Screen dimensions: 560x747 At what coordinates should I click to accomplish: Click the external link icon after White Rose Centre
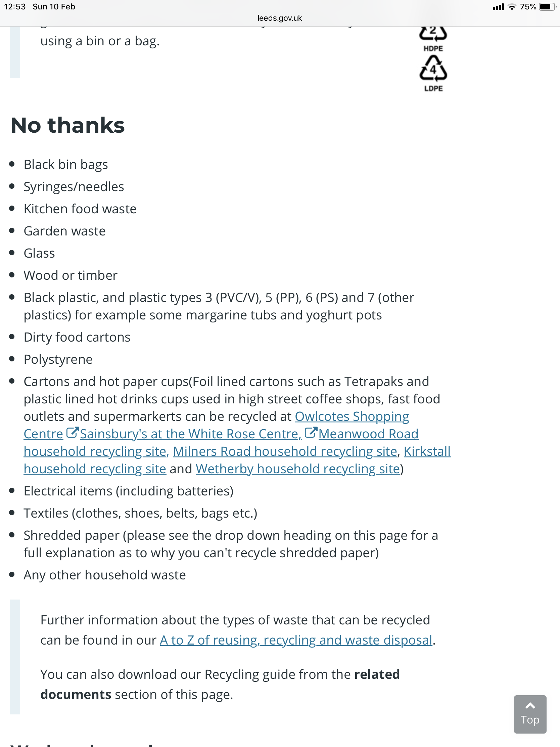pos(311,433)
